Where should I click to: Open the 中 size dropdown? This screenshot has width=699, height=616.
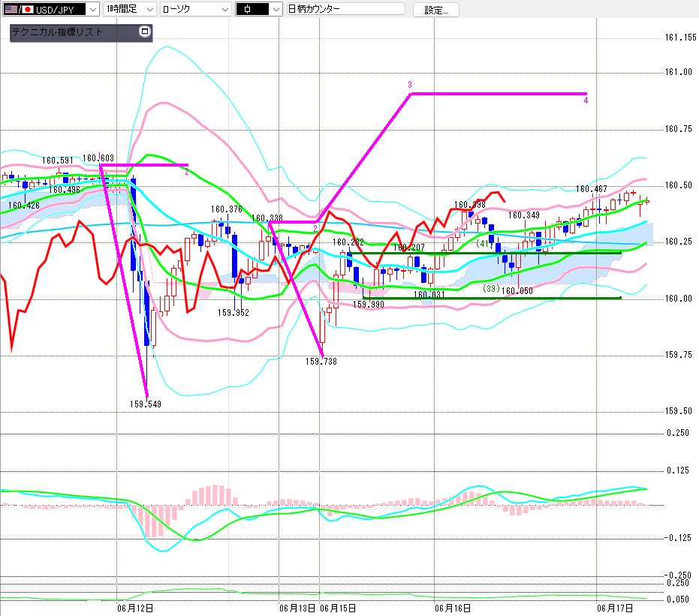(x=258, y=9)
